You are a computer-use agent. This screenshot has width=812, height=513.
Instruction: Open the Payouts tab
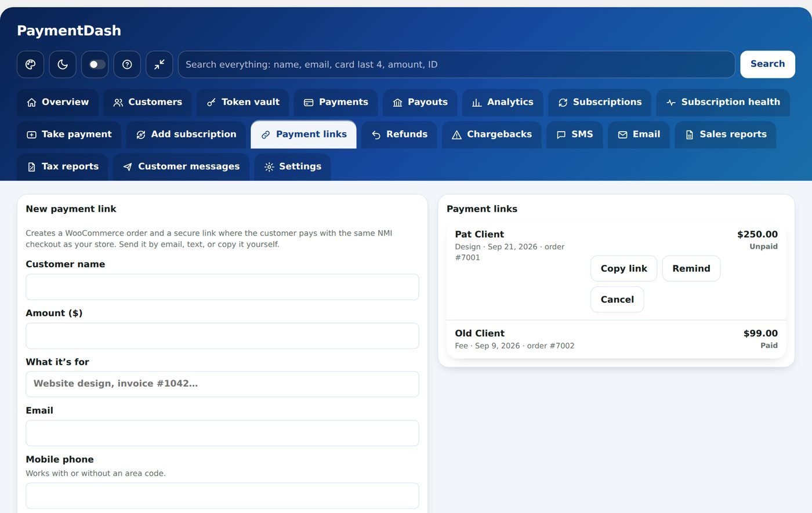[420, 102]
